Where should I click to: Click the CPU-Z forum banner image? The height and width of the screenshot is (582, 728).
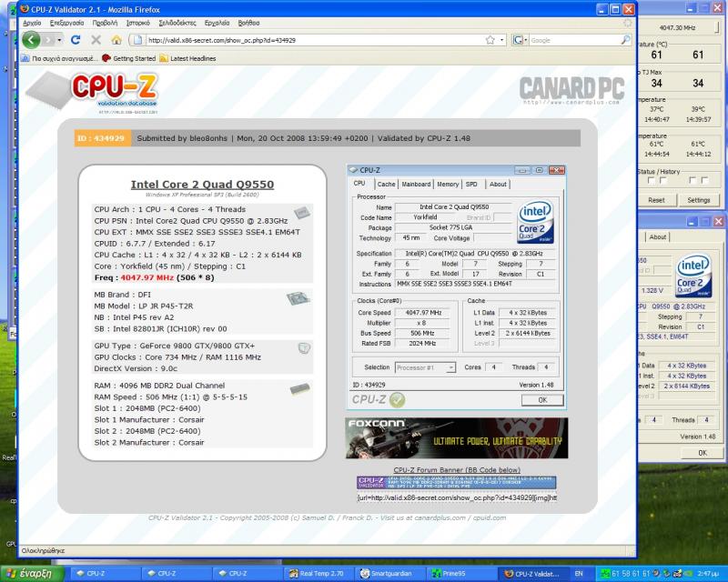pos(457,483)
